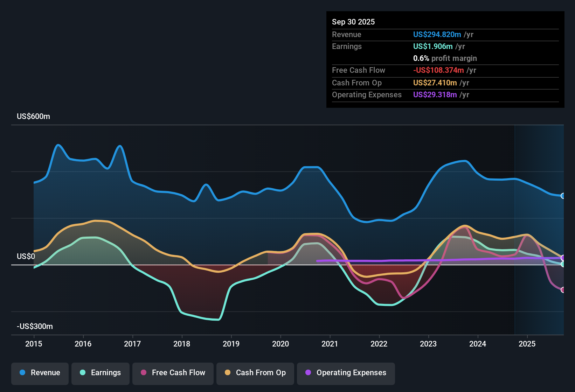Click the teal Earnings legend dot
Viewport: 575px width, 392px height.
83,373
